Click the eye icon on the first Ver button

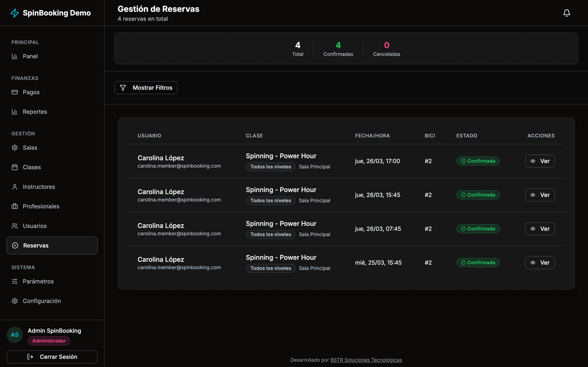tap(533, 161)
